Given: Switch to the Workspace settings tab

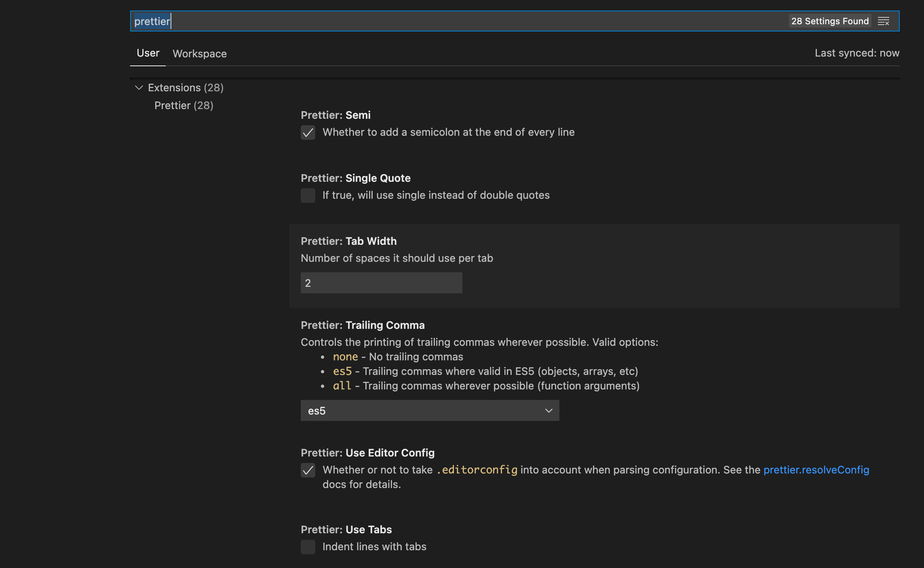Looking at the screenshot, I should pos(200,54).
